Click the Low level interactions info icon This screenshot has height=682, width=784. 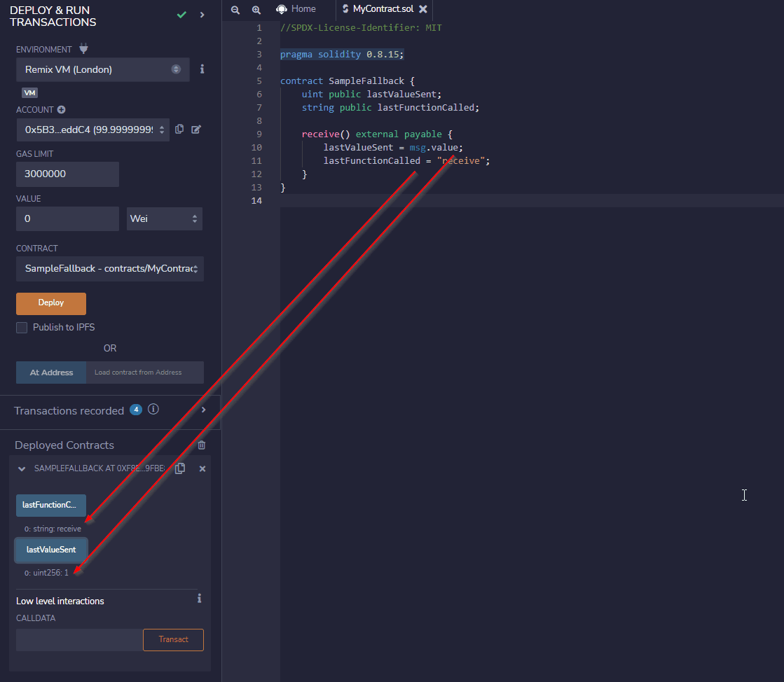tap(199, 599)
